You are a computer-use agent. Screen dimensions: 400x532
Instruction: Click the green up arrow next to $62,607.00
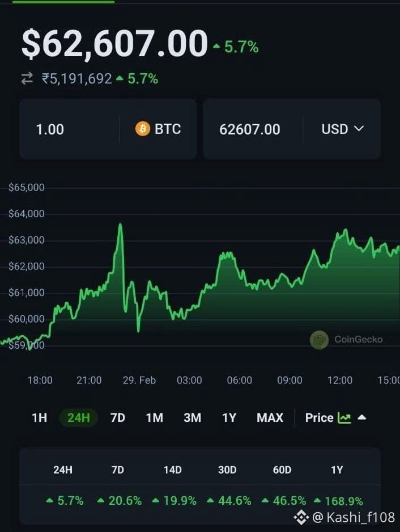pos(216,46)
